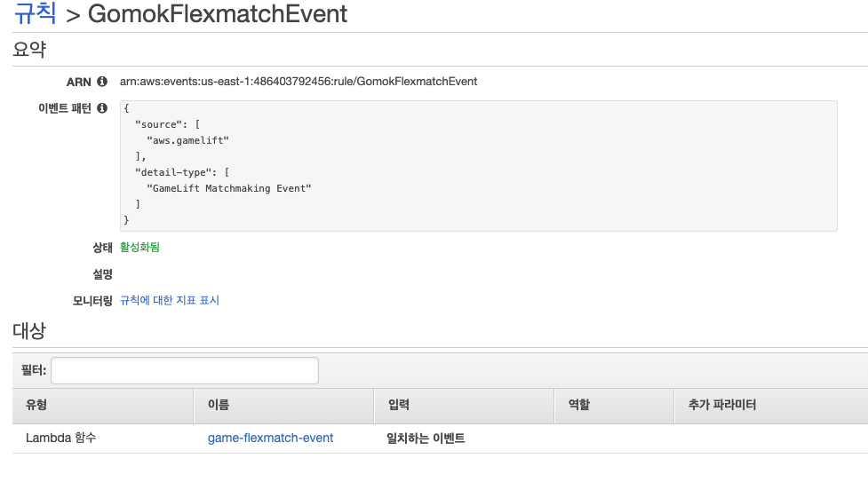Click the 이벤트 패턴 info icon
This screenshot has width=868, height=482.
point(102,108)
